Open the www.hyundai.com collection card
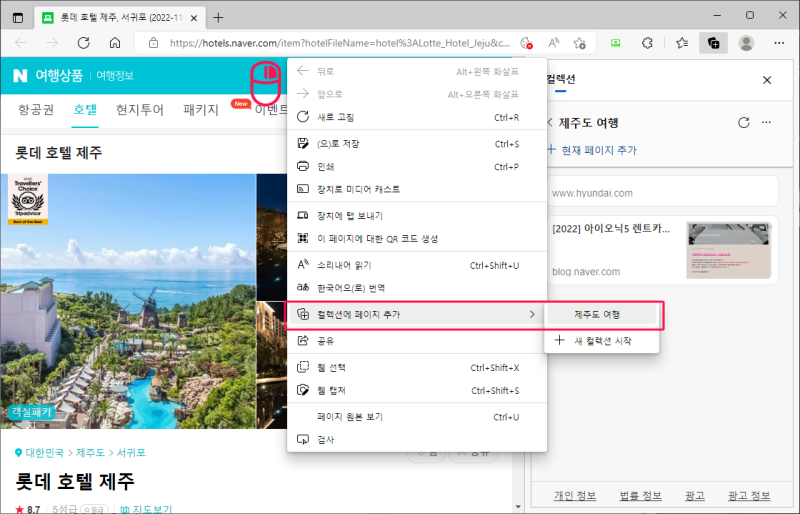The image size is (800, 514). coord(663,193)
